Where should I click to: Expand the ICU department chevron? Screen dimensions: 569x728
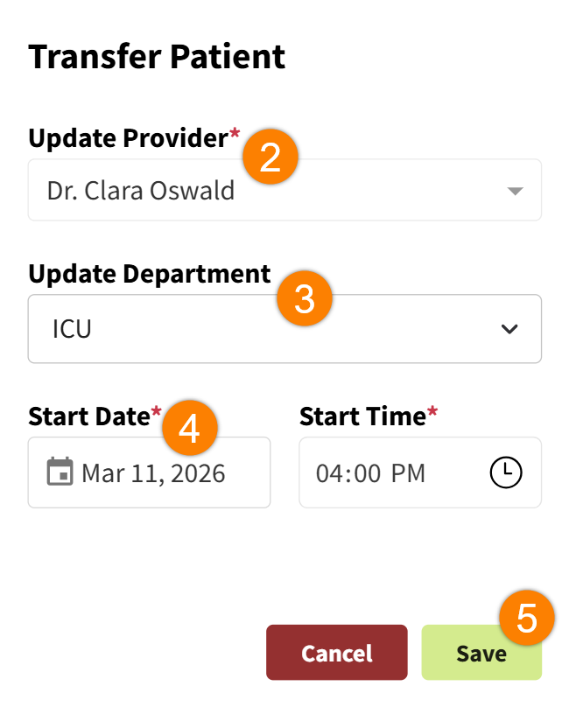(509, 329)
